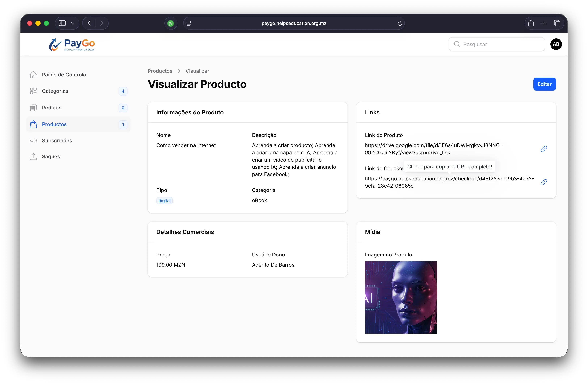Go back to the previous page
Image resolution: width=588 pixels, height=384 pixels.
(89, 23)
